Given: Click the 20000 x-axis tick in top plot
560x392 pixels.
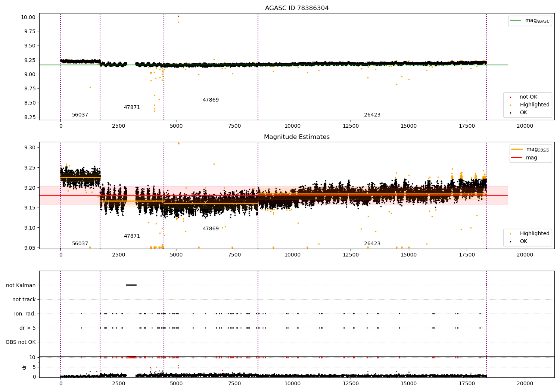Looking at the screenshot, I should click(525, 126).
